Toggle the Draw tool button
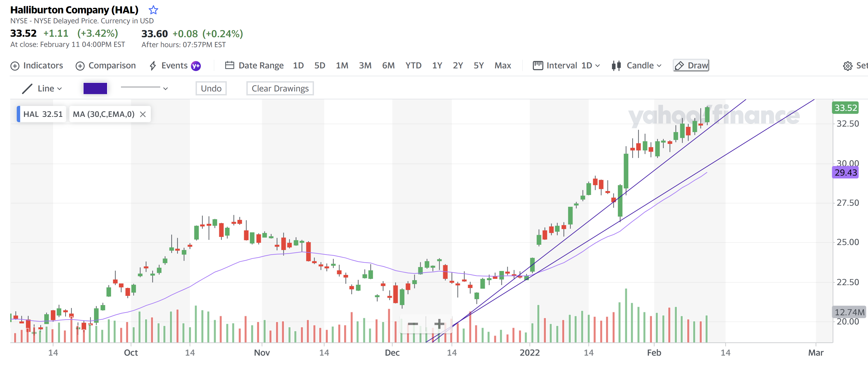The height and width of the screenshot is (369, 868). click(691, 66)
